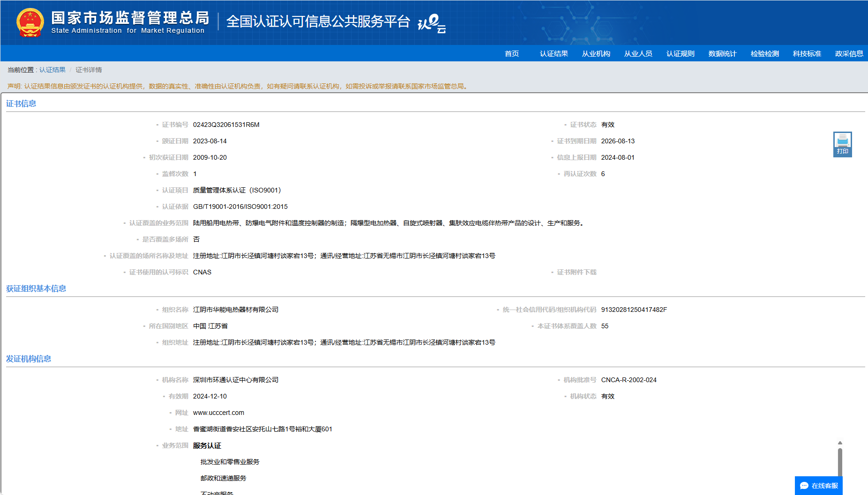The image size is (868, 495).
Task: Click the GB/T19001-2016/ISO9001:2015 standard text
Action: click(x=240, y=207)
